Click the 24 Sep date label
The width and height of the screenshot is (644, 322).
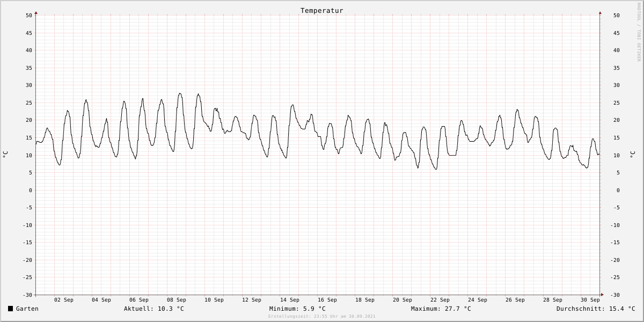pyautogui.click(x=478, y=300)
